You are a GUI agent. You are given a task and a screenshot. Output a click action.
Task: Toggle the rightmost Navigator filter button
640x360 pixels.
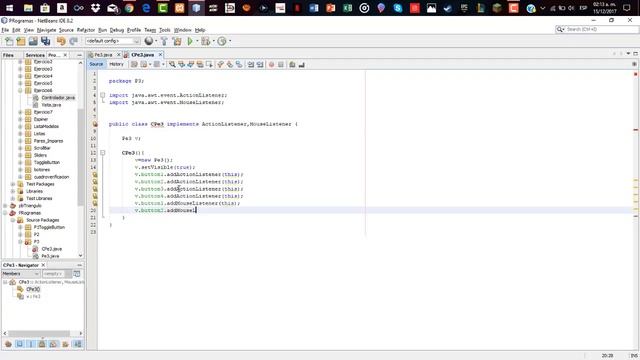78,344
